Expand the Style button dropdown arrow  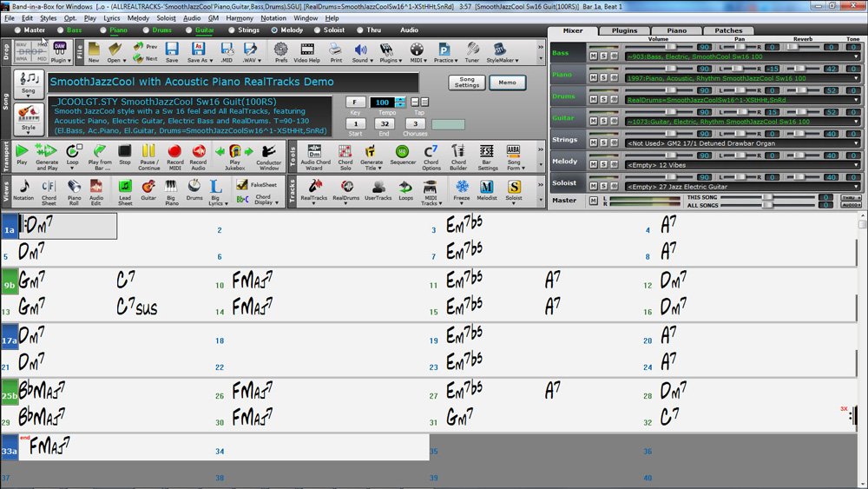[x=29, y=133]
